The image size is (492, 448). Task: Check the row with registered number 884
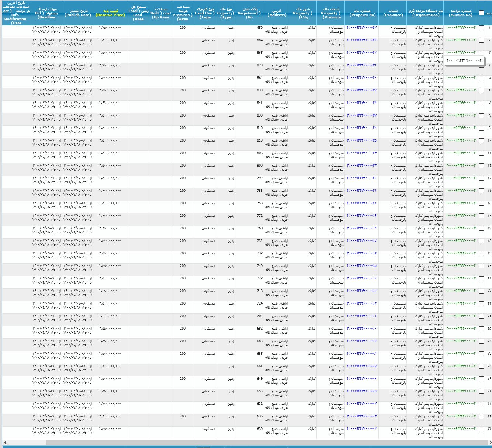(x=481, y=41)
